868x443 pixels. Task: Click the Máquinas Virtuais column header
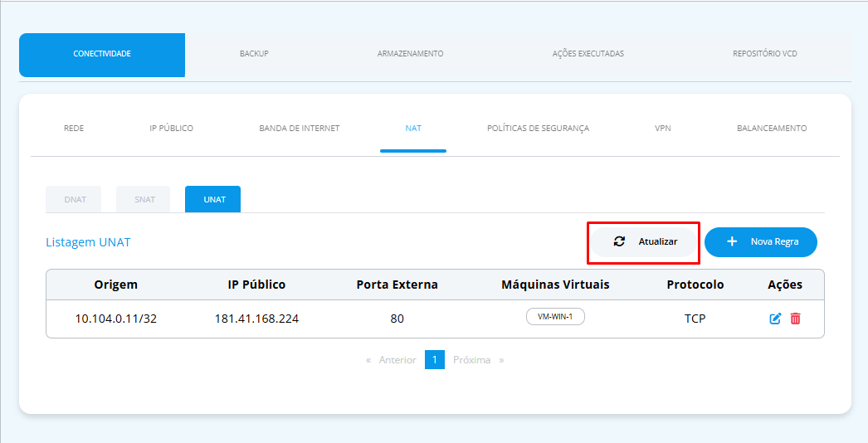click(555, 285)
